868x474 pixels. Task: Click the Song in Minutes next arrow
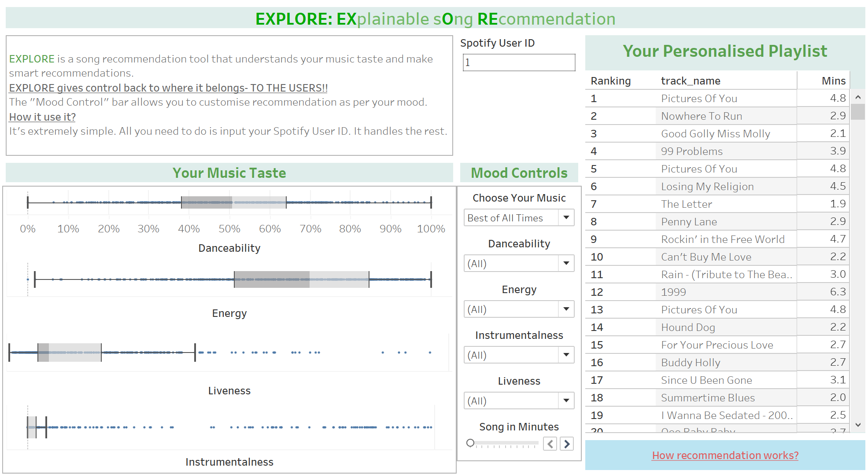(x=567, y=444)
